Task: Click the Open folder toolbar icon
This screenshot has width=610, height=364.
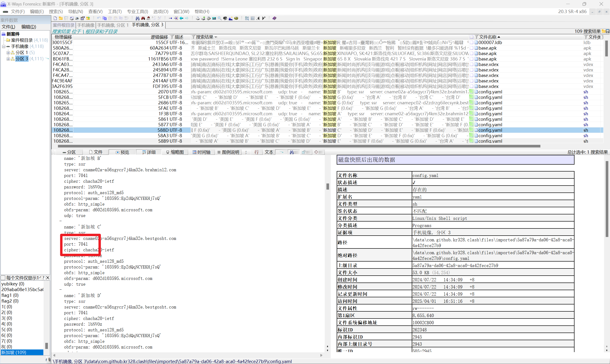Action: 61,18
